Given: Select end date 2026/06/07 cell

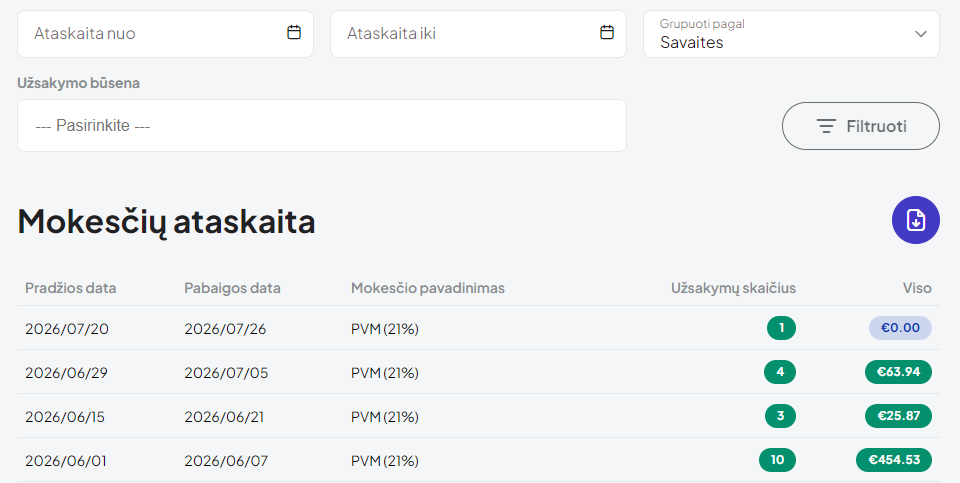Looking at the screenshot, I should pos(226,461).
